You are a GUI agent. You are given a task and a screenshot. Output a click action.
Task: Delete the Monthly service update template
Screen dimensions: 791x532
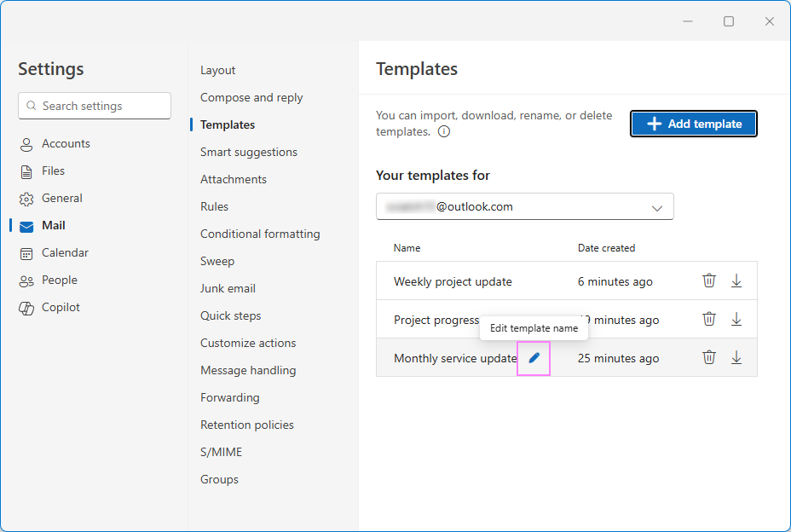tap(709, 357)
